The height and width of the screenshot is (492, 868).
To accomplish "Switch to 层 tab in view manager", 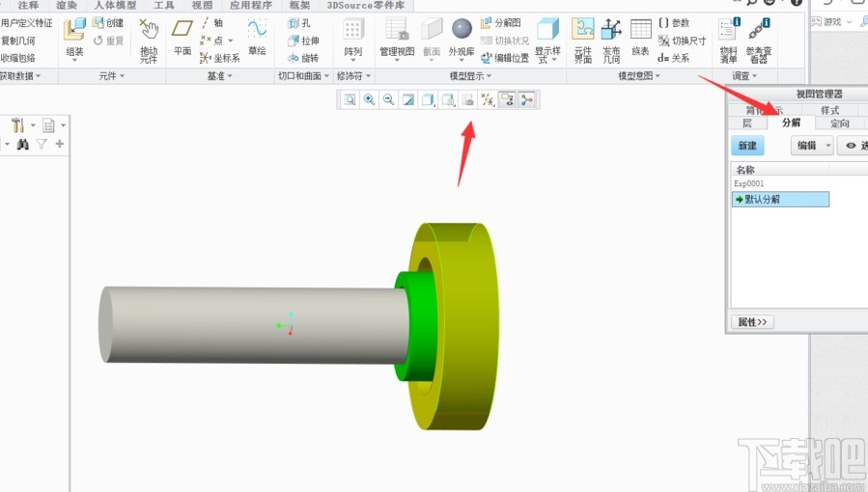I will click(x=746, y=123).
